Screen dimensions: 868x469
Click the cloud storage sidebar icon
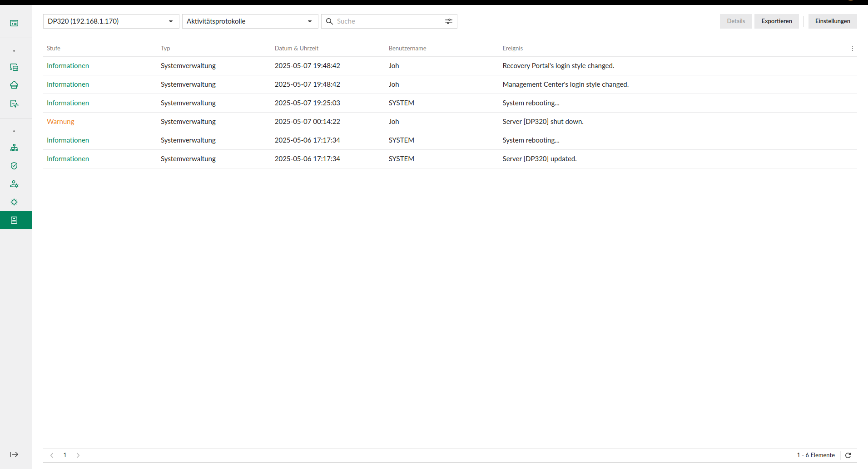point(14,85)
